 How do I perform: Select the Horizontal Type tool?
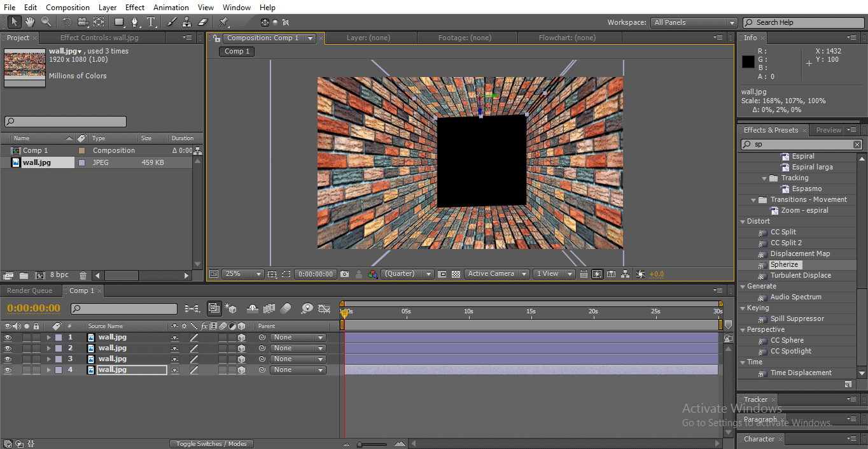click(x=151, y=22)
